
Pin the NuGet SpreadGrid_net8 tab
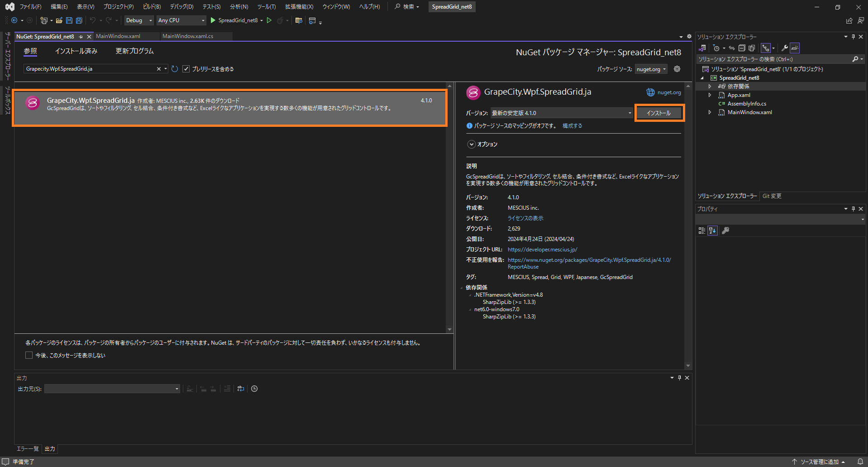pos(81,37)
